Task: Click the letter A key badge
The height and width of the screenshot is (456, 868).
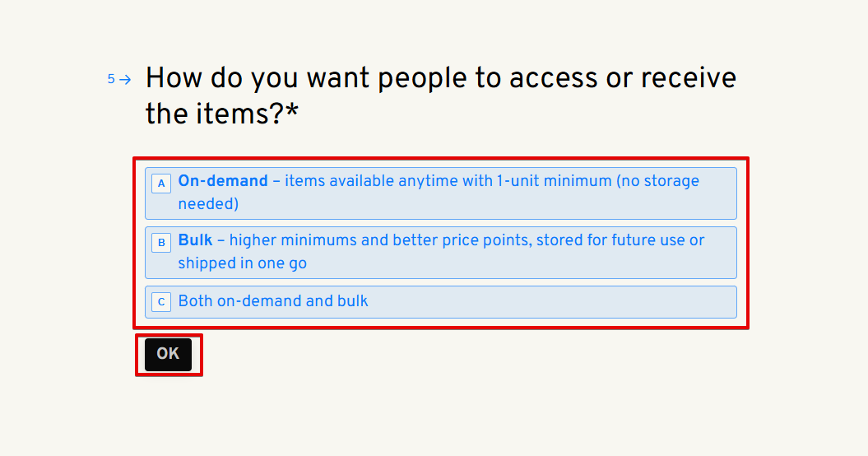Action: coord(161,184)
